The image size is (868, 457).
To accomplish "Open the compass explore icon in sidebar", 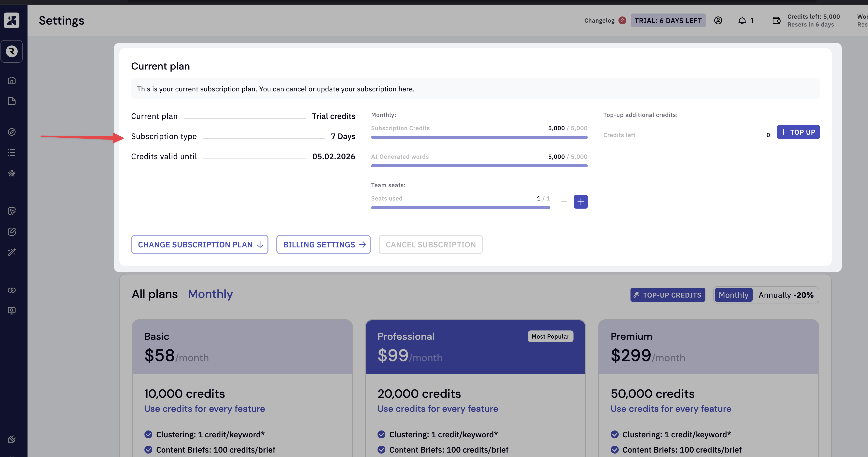I will click(12, 132).
